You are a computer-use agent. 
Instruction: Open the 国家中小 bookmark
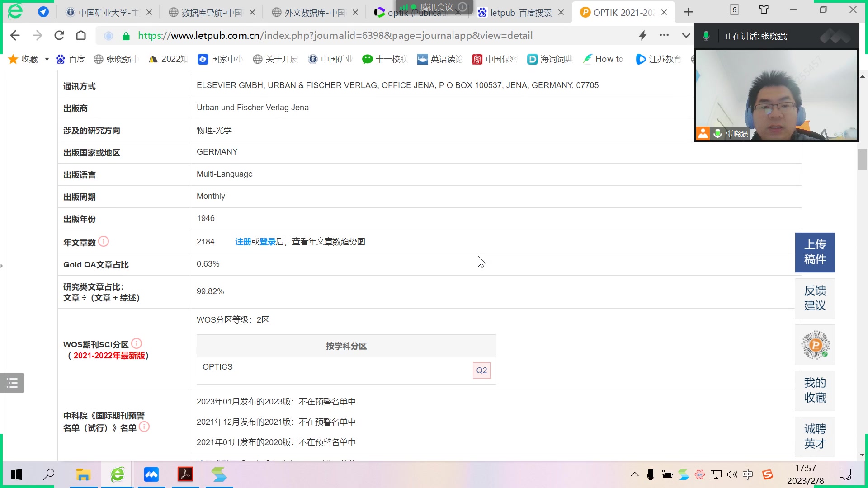[x=221, y=59]
